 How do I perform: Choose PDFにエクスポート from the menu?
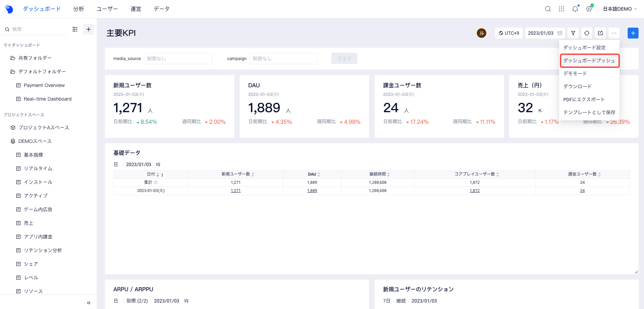pyautogui.click(x=584, y=100)
